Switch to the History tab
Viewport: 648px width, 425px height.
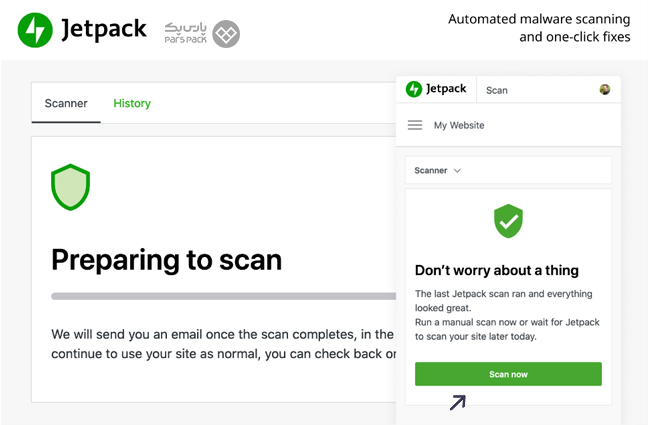[132, 103]
